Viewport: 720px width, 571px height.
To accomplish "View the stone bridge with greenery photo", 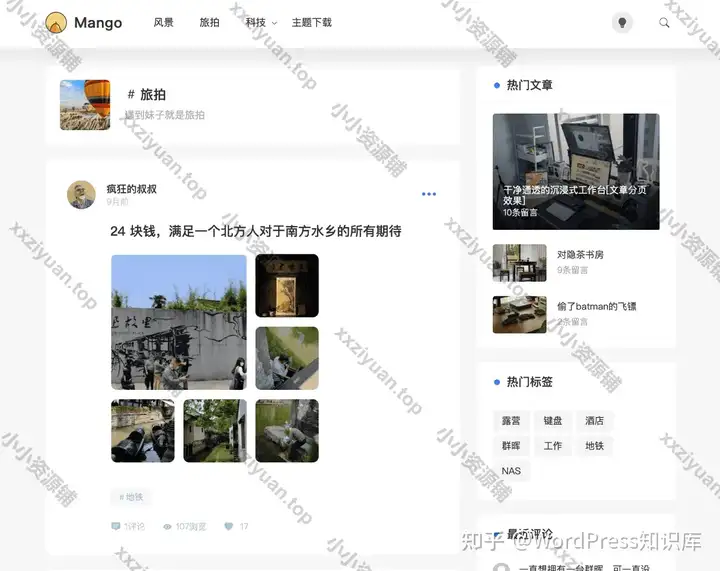I will click(x=287, y=431).
